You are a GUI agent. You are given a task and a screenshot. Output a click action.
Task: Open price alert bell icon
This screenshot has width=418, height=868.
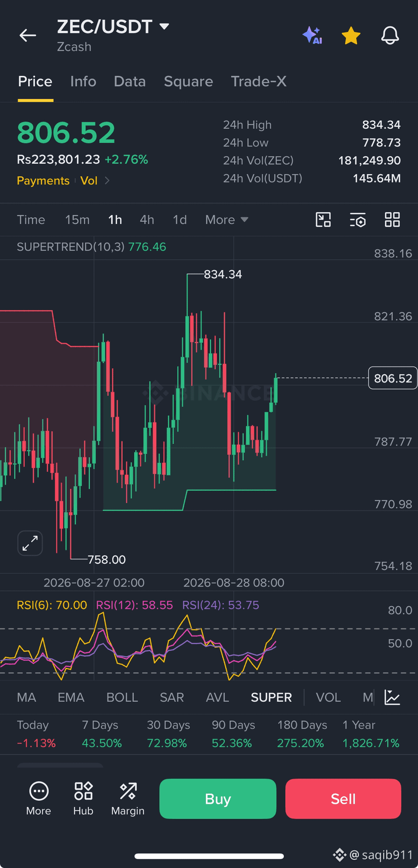[x=390, y=35]
